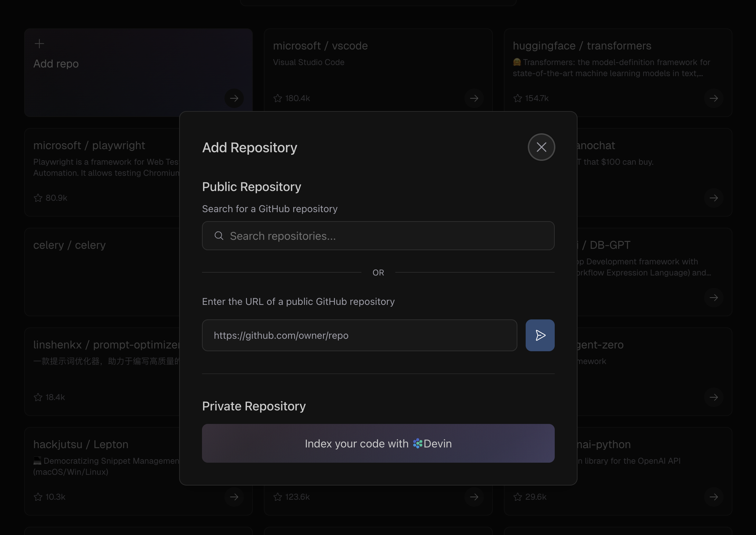Image resolution: width=756 pixels, height=535 pixels.
Task: Click star icon on vscode card
Action: (x=278, y=98)
